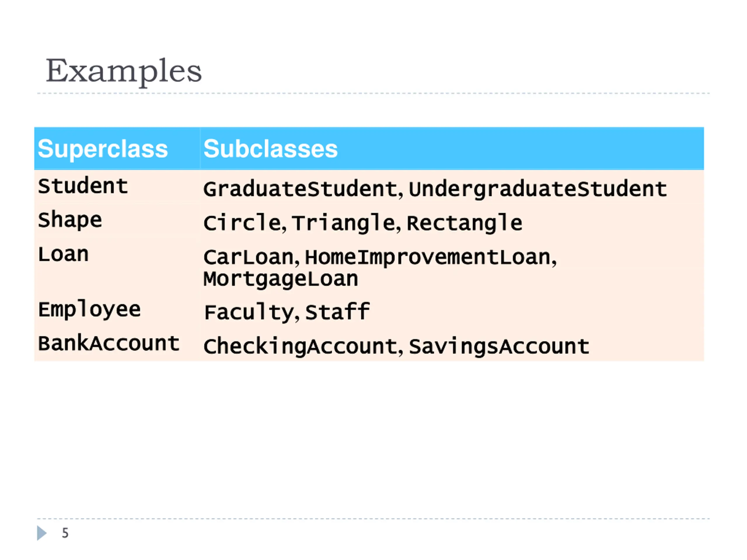Image resolution: width=747 pixels, height=560 pixels.
Task: Select the Subclasses column header
Action: pyautogui.click(x=452, y=148)
